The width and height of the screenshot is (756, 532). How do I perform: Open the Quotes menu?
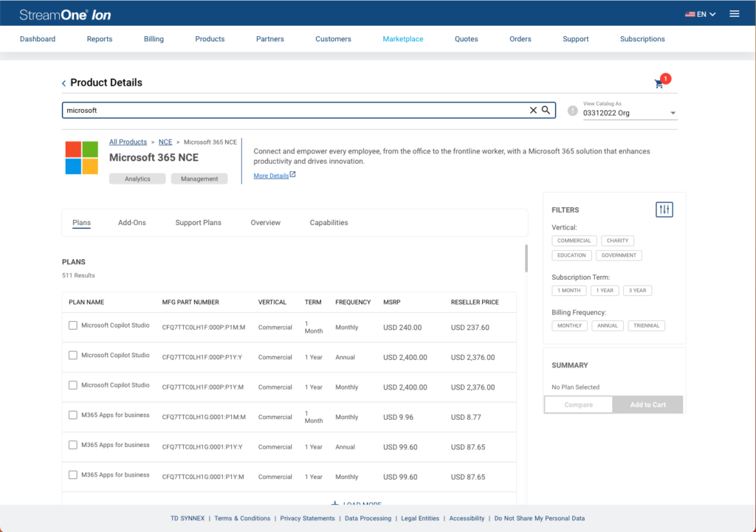467,39
